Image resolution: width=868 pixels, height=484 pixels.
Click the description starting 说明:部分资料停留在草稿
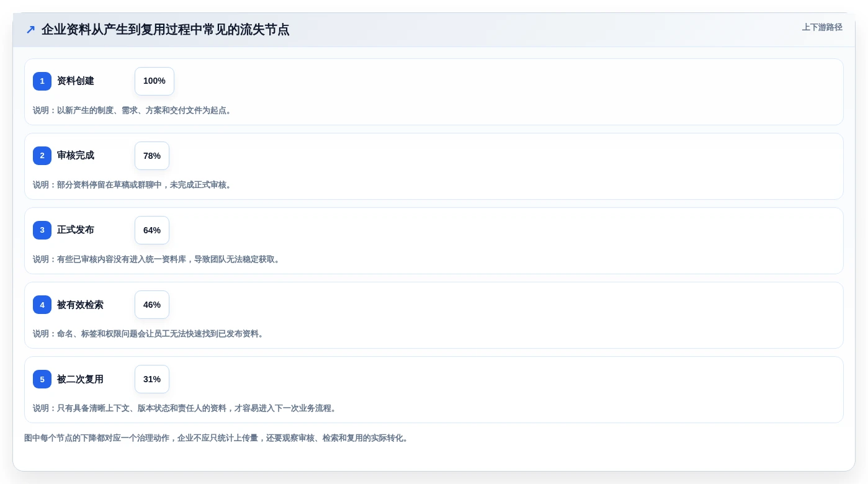[x=133, y=185]
